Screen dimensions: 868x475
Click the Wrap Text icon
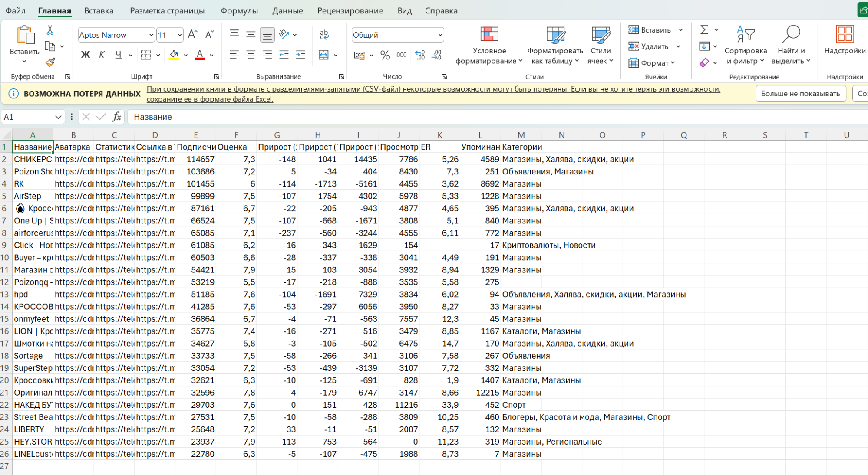coord(324,35)
